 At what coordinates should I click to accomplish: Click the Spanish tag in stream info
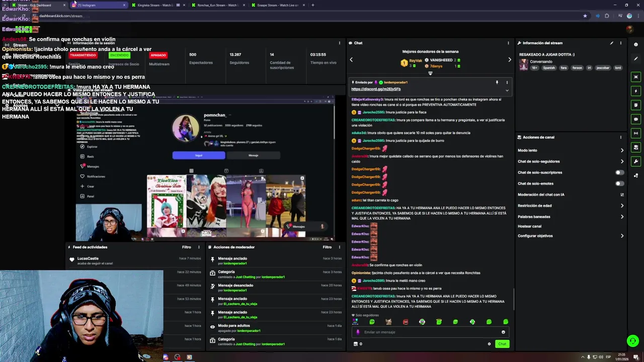[549, 68]
